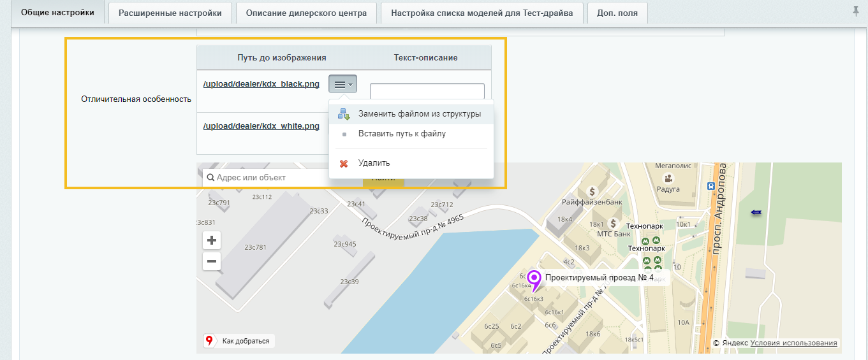Click the replace-from-structure icon in menu

[x=344, y=114]
